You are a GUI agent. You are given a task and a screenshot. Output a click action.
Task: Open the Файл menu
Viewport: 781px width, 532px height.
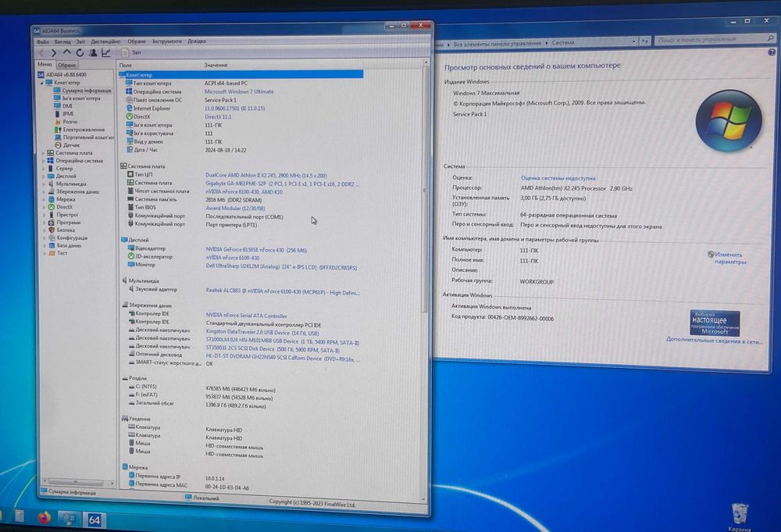tap(42, 42)
